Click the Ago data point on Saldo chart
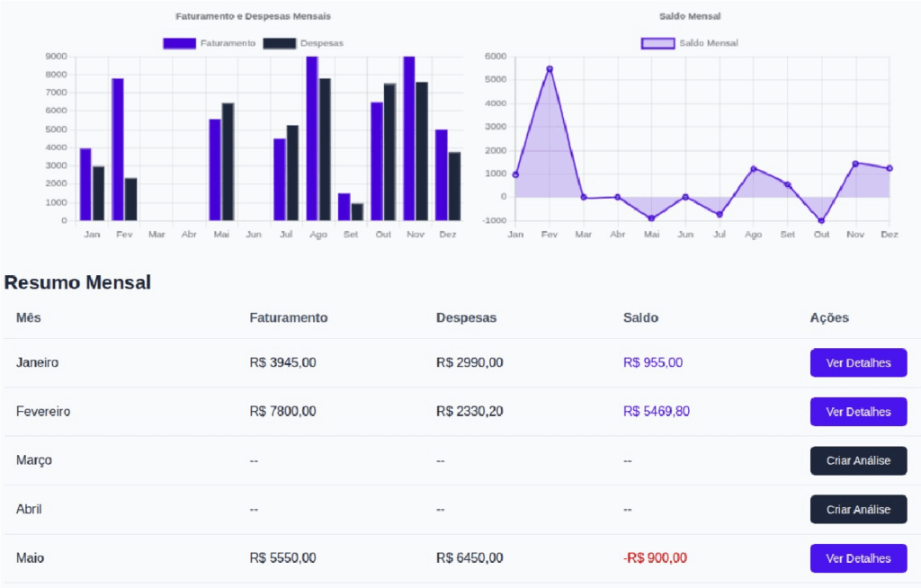 pos(754,169)
